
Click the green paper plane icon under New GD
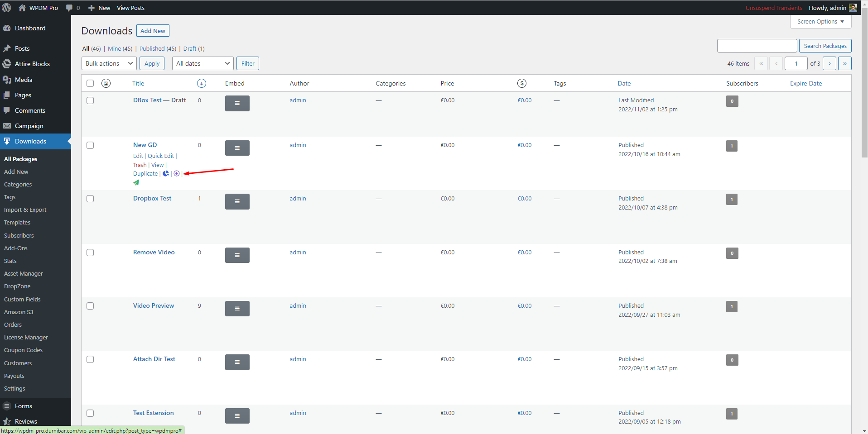[136, 182]
